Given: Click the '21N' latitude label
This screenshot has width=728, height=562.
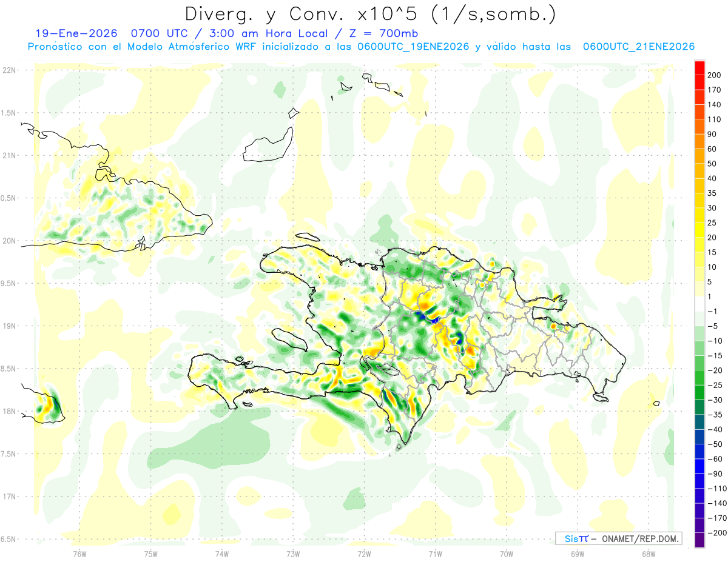Looking at the screenshot, I should click(8, 155).
